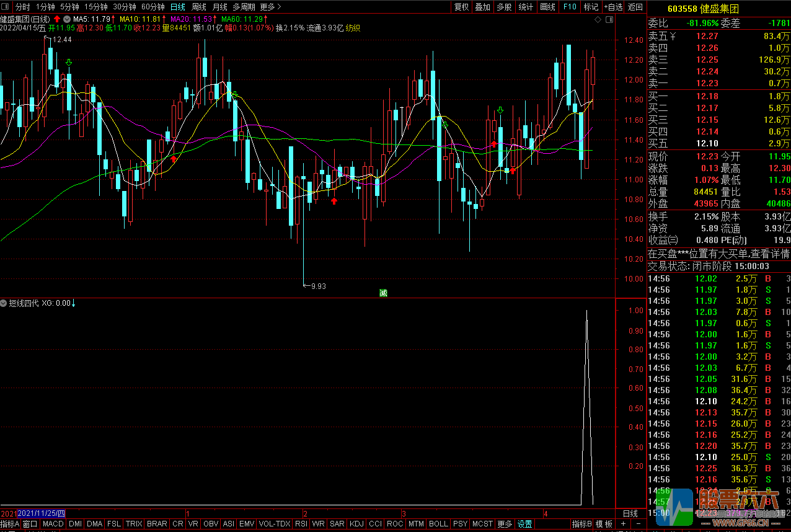This screenshot has width=791, height=532.
Task: Switch sub-chart to RSI indicator
Action: [301, 524]
